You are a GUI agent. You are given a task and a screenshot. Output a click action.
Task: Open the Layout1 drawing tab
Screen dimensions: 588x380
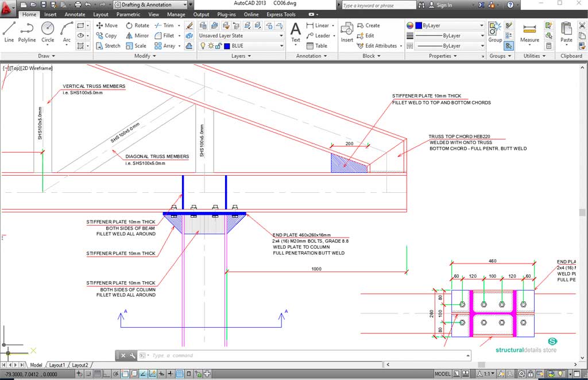point(57,365)
